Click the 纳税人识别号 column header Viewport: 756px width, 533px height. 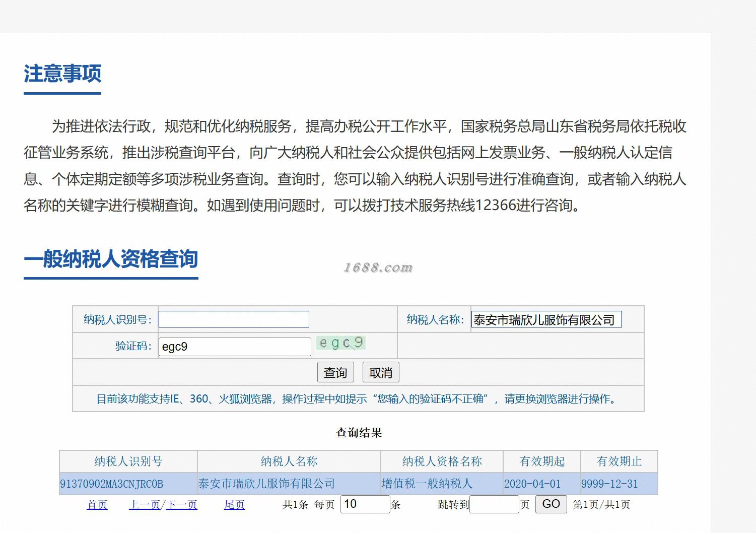128,461
